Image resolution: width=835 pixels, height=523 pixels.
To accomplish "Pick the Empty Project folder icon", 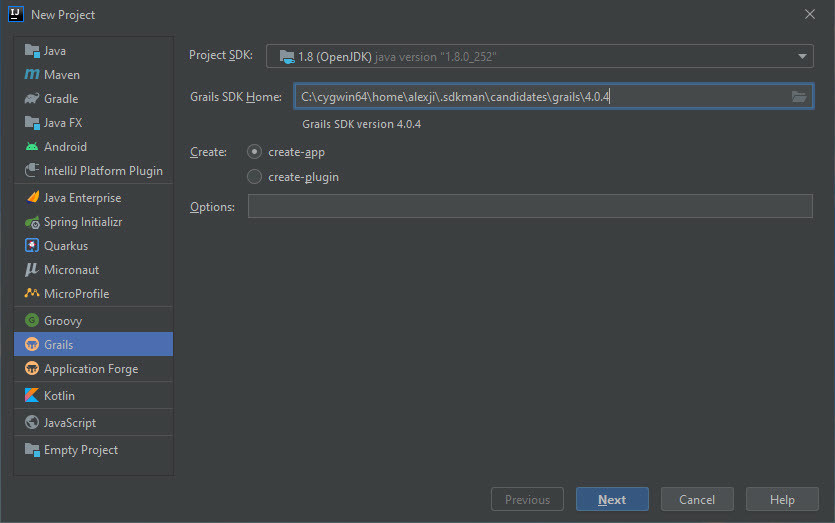I will pyautogui.click(x=32, y=450).
